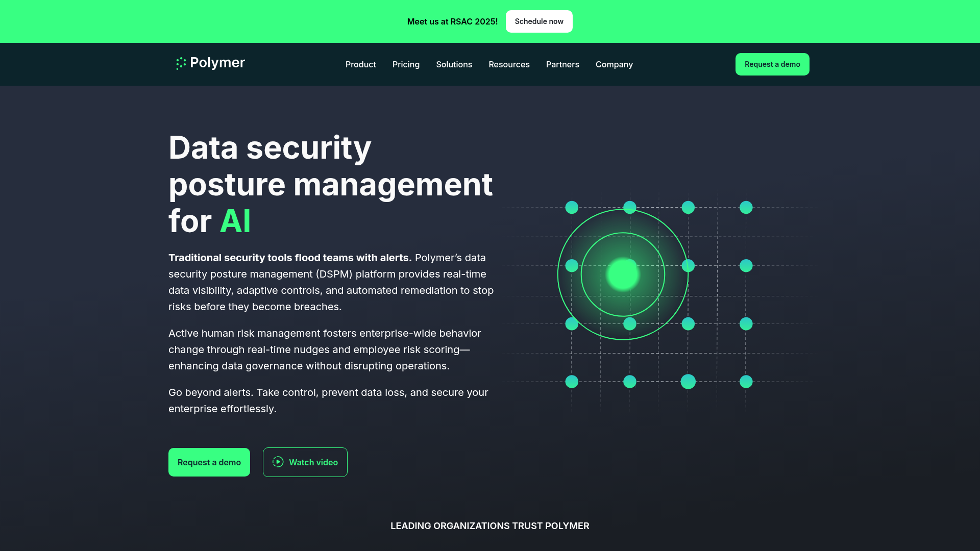The height and width of the screenshot is (551, 980).
Task: Expand the Resources menu
Action: (509, 64)
